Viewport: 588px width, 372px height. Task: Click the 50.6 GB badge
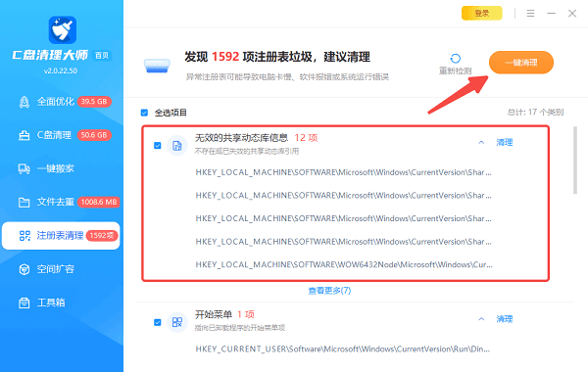click(x=94, y=135)
